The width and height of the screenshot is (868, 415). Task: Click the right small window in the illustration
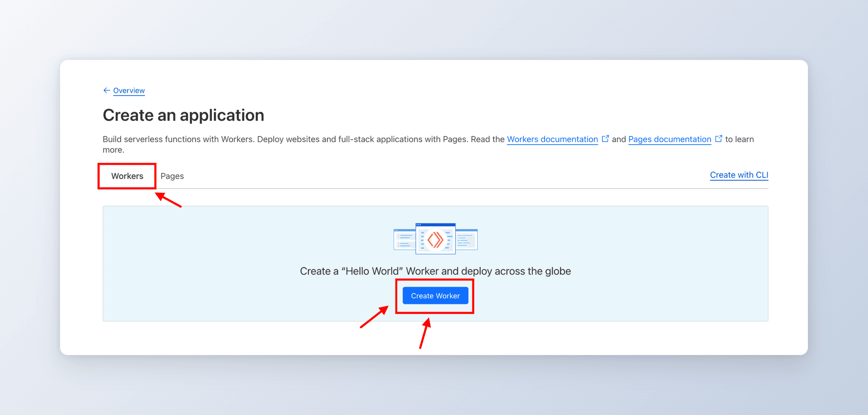(467, 239)
